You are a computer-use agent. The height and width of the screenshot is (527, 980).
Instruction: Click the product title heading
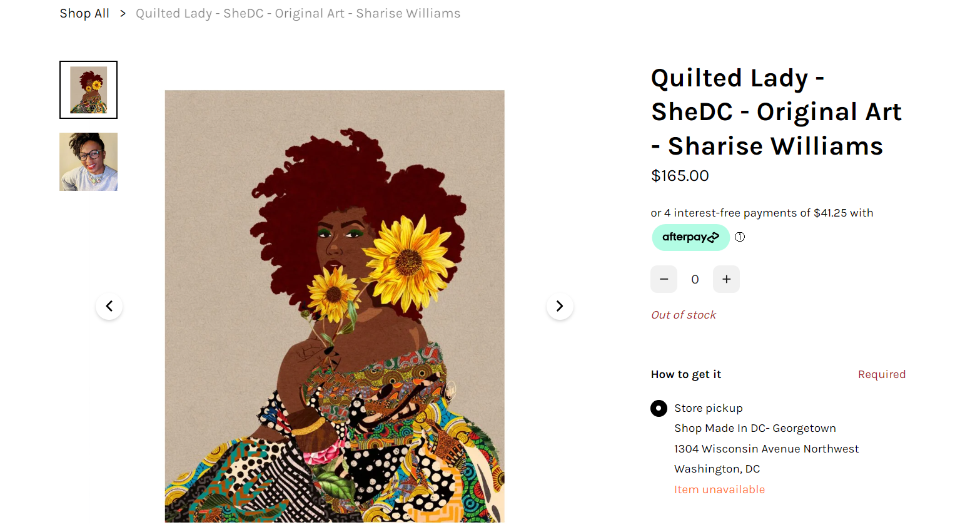click(x=775, y=112)
